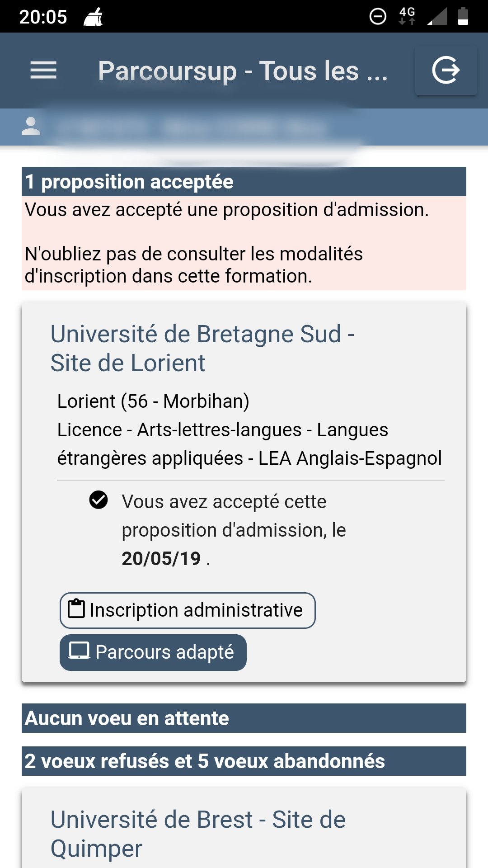Select the '1 proposition acceptée' header
Image resolution: width=488 pixels, height=868 pixels.
(244, 182)
